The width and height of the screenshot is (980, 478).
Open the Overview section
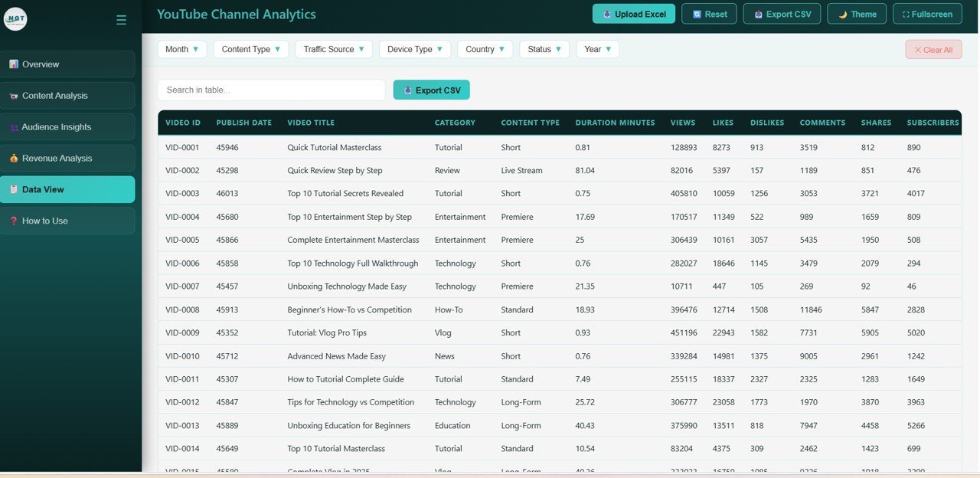(68, 64)
